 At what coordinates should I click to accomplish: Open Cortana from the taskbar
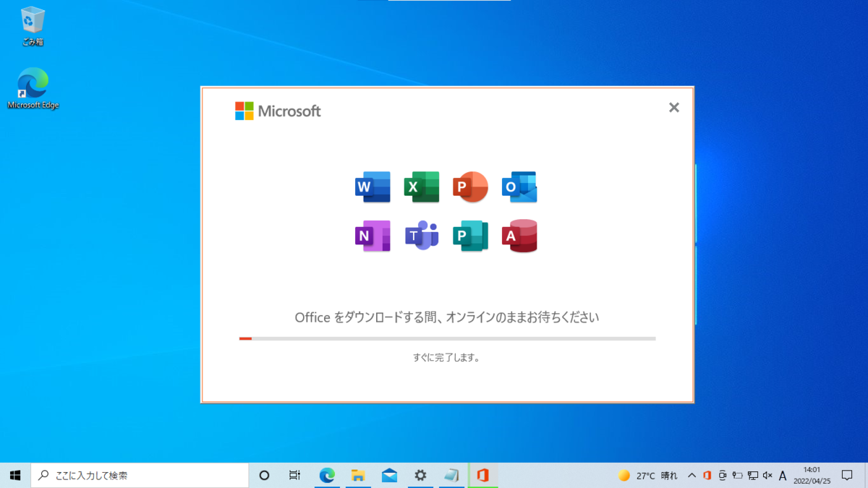click(264, 475)
